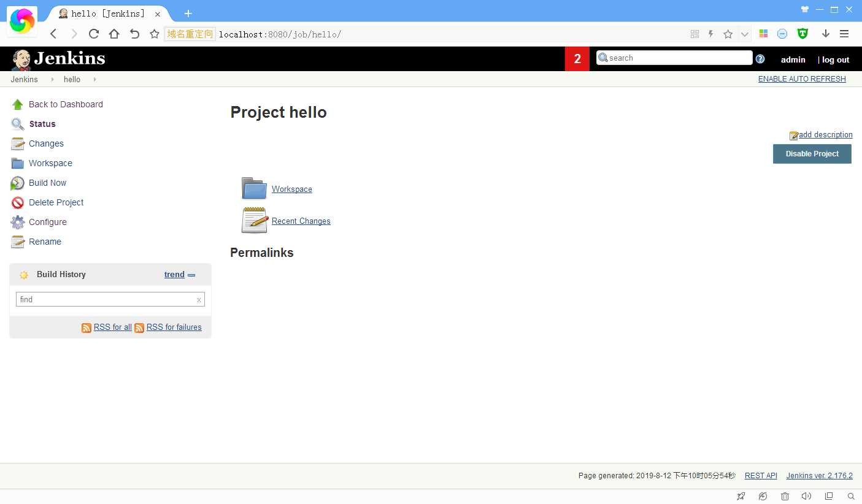862x504 pixels.
Task: Clear the find field with the x
Action: click(199, 300)
